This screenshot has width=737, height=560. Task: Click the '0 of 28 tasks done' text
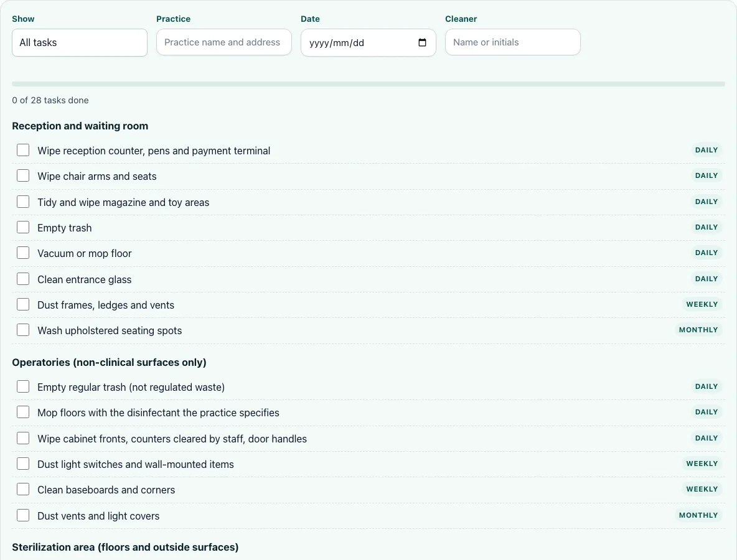(50, 100)
